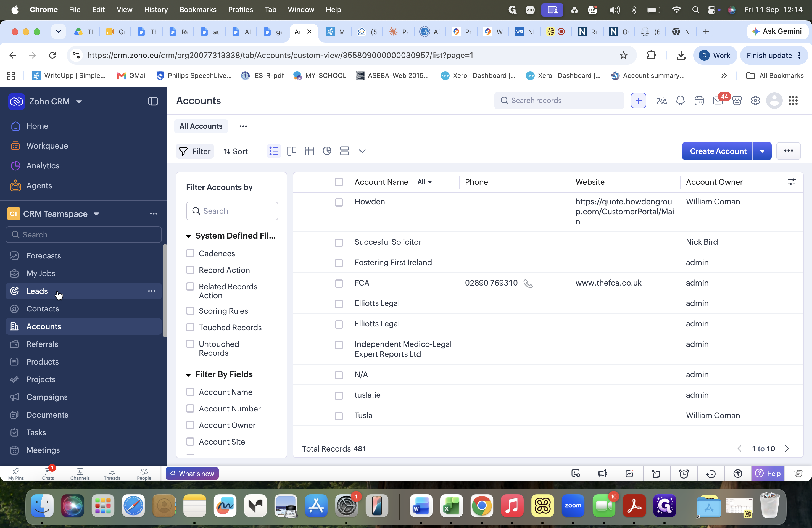
Task: Tick the Touched Records filter checkbox
Action: click(x=190, y=327)
